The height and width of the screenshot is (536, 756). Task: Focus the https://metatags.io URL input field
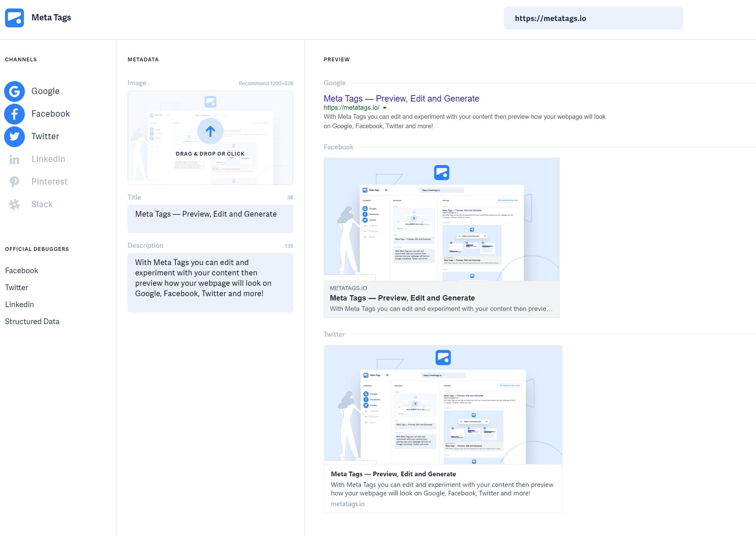coord(593,18)
